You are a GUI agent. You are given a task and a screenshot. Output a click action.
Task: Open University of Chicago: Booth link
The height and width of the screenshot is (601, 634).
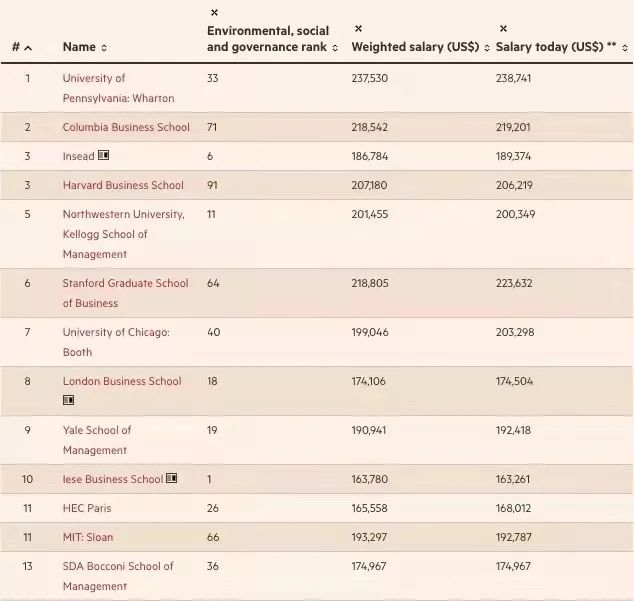(x=116, y=342)
